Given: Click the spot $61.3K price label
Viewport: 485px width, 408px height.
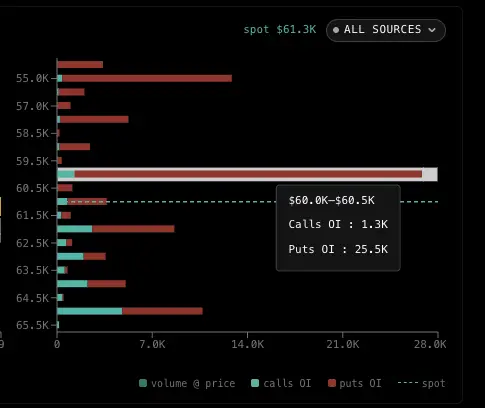Looking at the screenshot, I should pos(280,30).
